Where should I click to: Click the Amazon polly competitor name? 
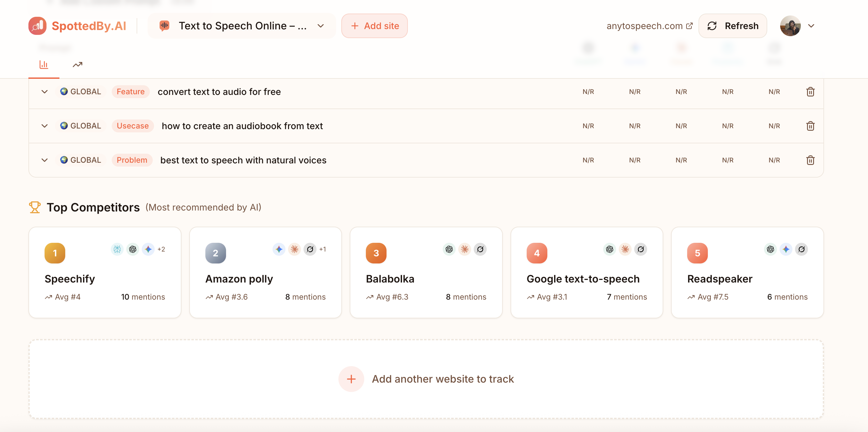click(239, 279)
